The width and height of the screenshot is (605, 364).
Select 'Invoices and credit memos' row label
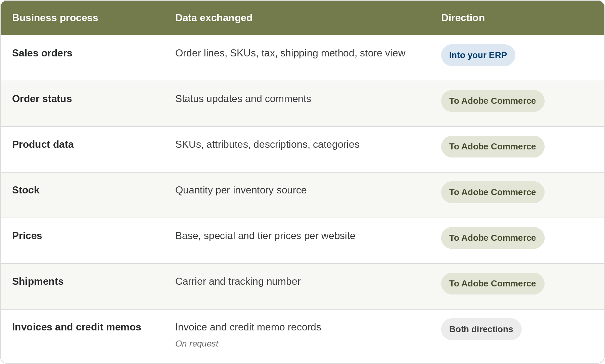(x=77, y=327)
